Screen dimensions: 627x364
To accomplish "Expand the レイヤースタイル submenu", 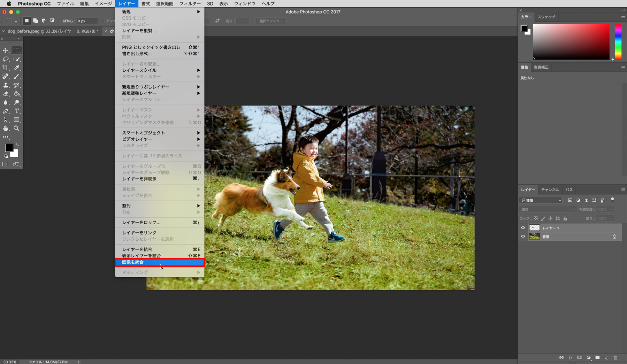I will click(x=160, y=70).
